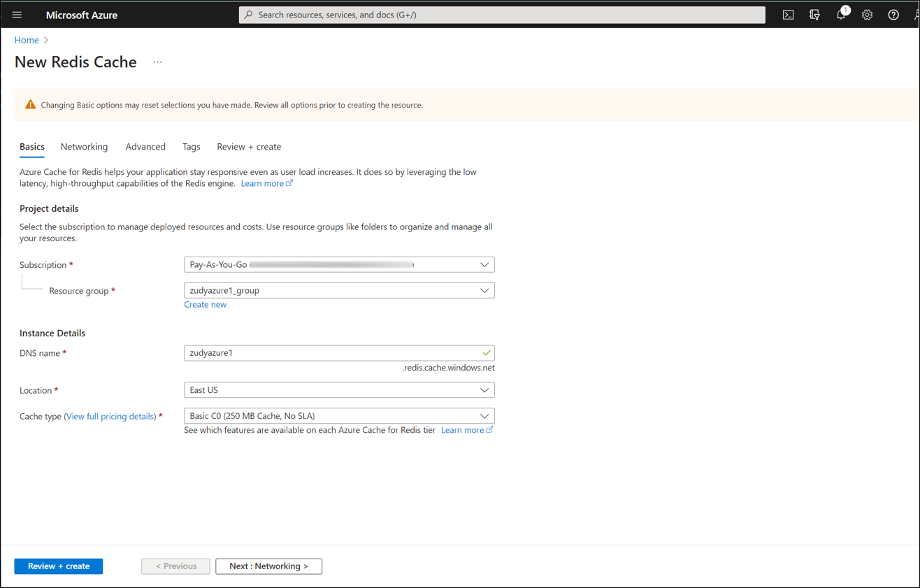
Task: Open View full pricing details link
Action: pyautogui.click(x=110, y=416)
